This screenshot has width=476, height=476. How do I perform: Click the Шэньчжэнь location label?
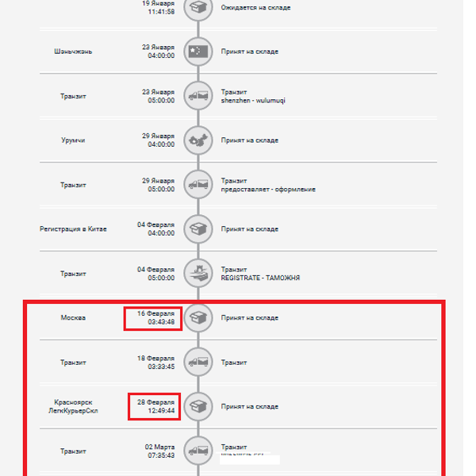73,52
